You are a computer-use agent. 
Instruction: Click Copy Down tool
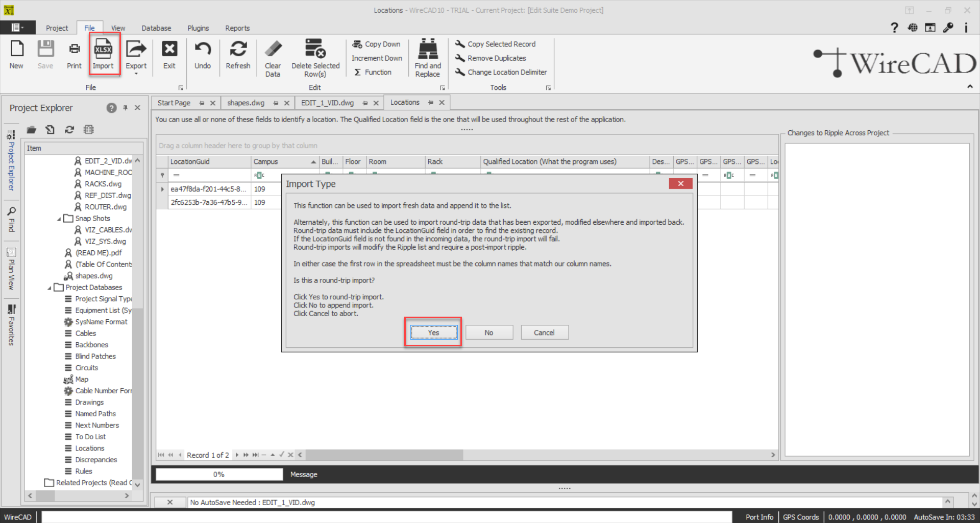click(x=377, y=44)
